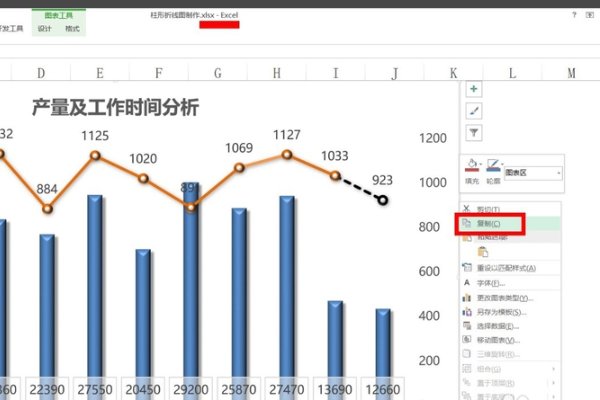Click data table value 27550
This screenshot has height=400, width=600.
pyautogui.click(x=95, y=390)
